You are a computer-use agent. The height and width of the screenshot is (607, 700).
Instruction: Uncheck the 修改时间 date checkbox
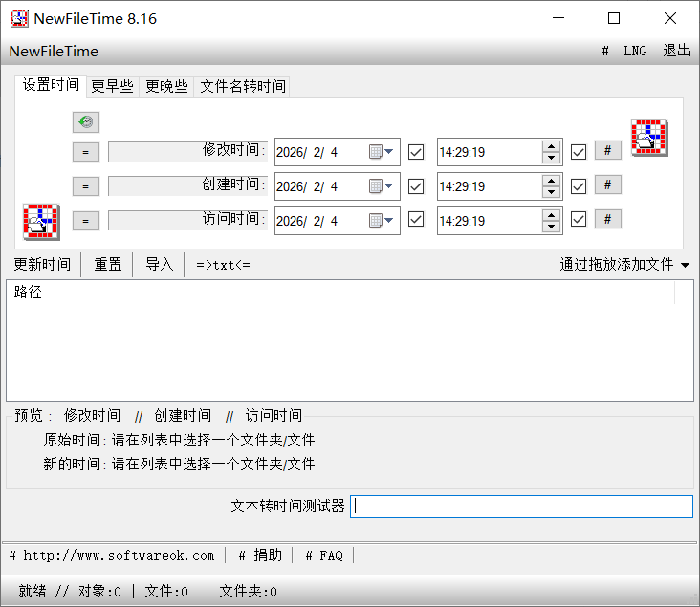click(x=416, y=152)
